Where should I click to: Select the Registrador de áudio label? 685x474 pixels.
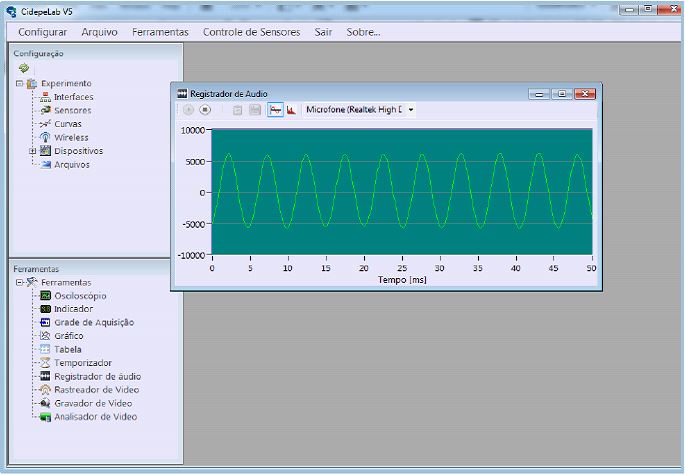pos(97,376)
